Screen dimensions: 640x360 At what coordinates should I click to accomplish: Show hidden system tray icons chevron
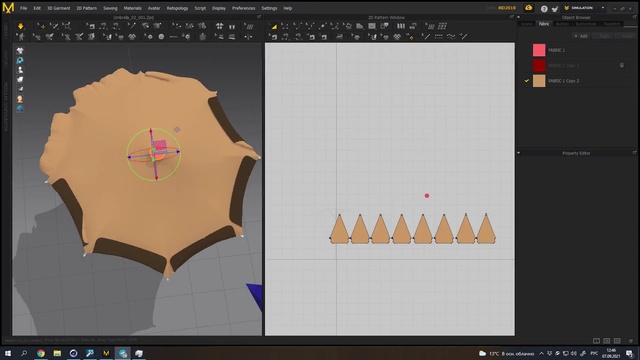pos(542,353)
